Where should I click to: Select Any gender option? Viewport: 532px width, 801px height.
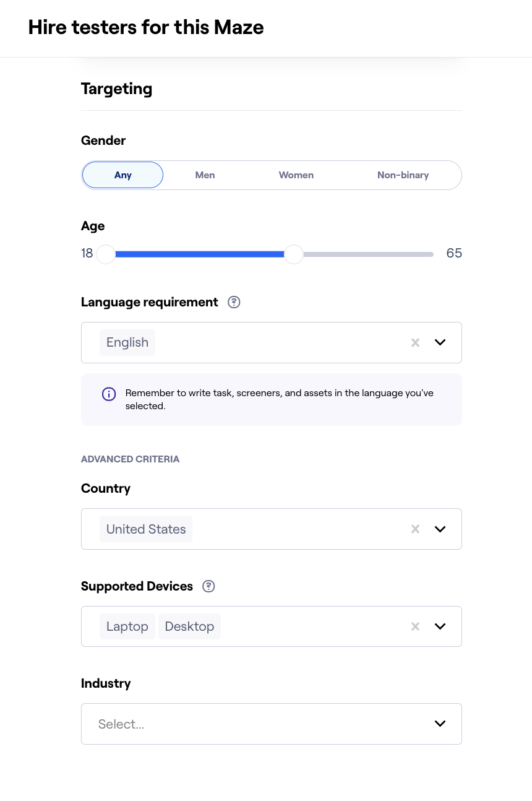pos(122,175)
